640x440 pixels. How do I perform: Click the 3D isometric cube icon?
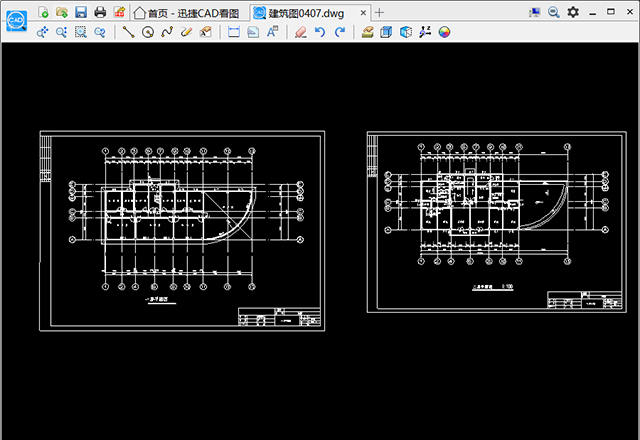tap(406, 32)
